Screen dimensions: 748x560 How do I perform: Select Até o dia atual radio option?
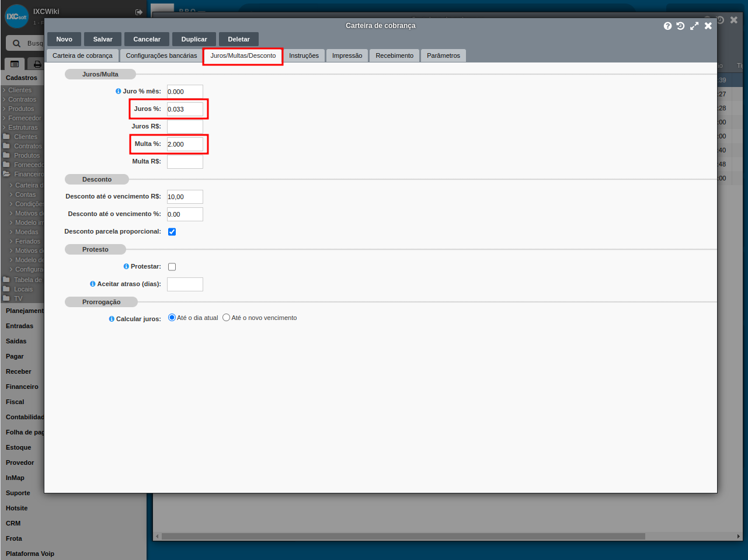[x=172, y=318]
